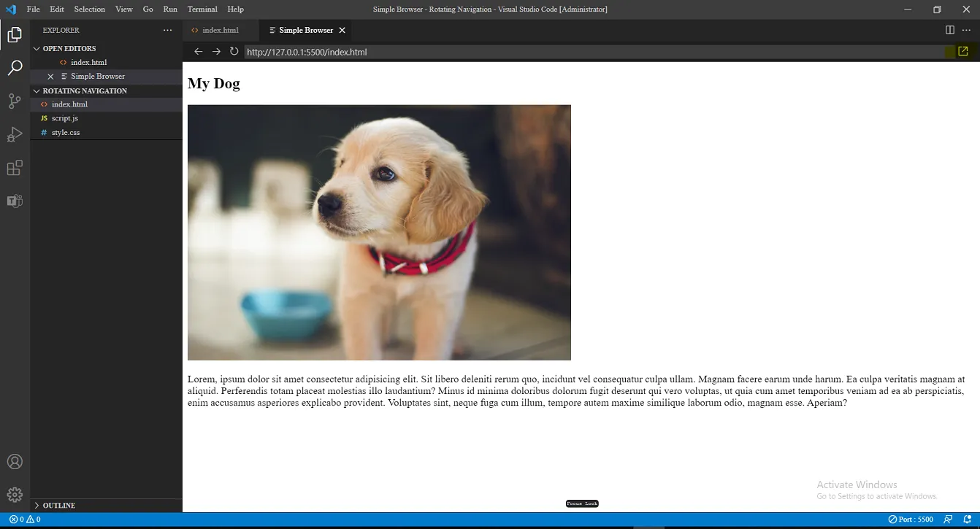
Task: Switch to the index.html editor tab
Action: click(x=221, y=31)
